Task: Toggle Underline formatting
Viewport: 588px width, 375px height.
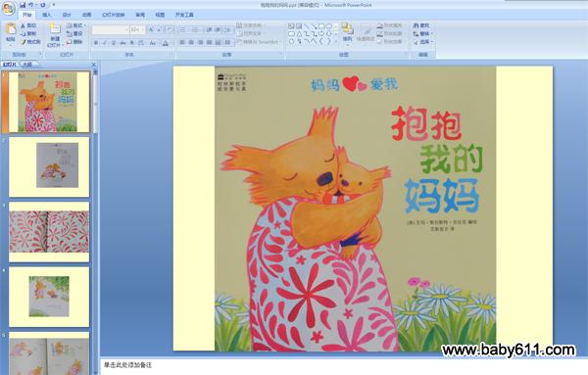Action: tap(114, 43)
